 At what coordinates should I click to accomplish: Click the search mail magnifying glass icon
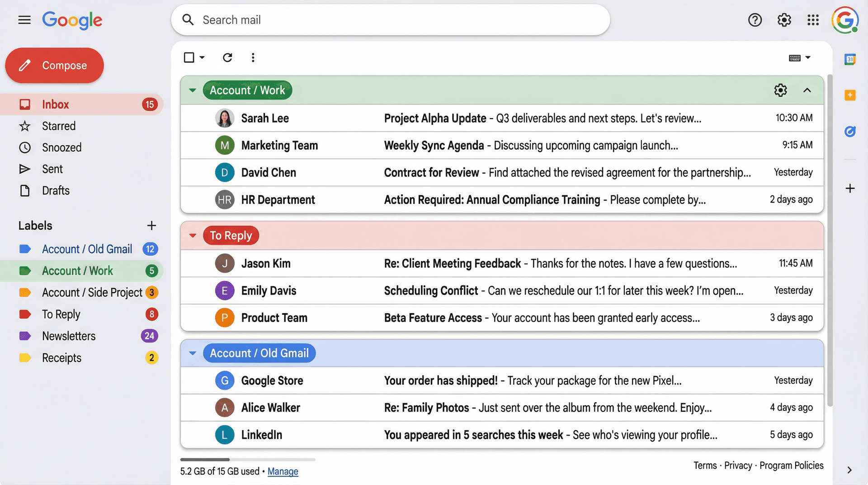tap(188, 19)
